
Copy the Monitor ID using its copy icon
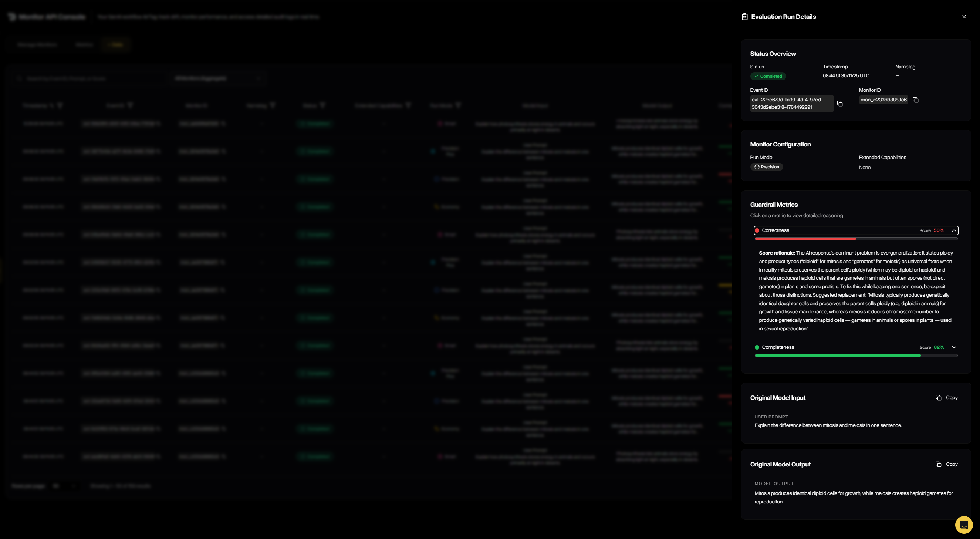click(x=915, y=100)
